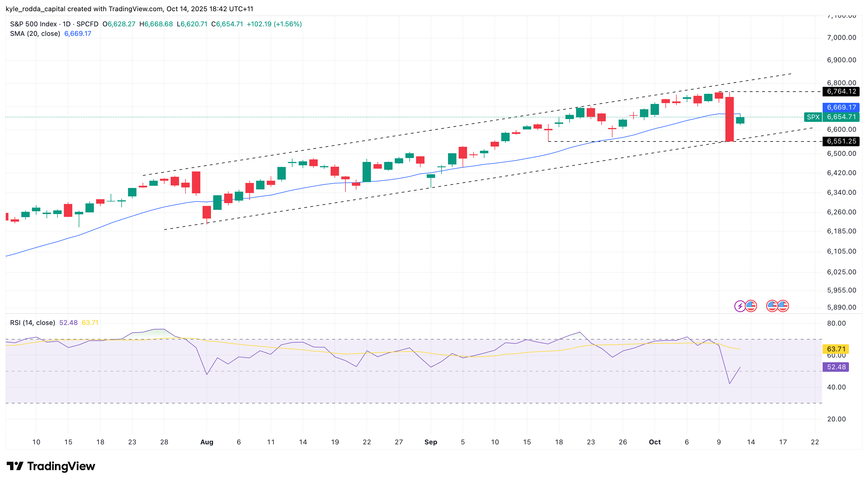868x483 pixels.
Task: Click the blue 6,669.17 SMA price label
Action: 841,108
